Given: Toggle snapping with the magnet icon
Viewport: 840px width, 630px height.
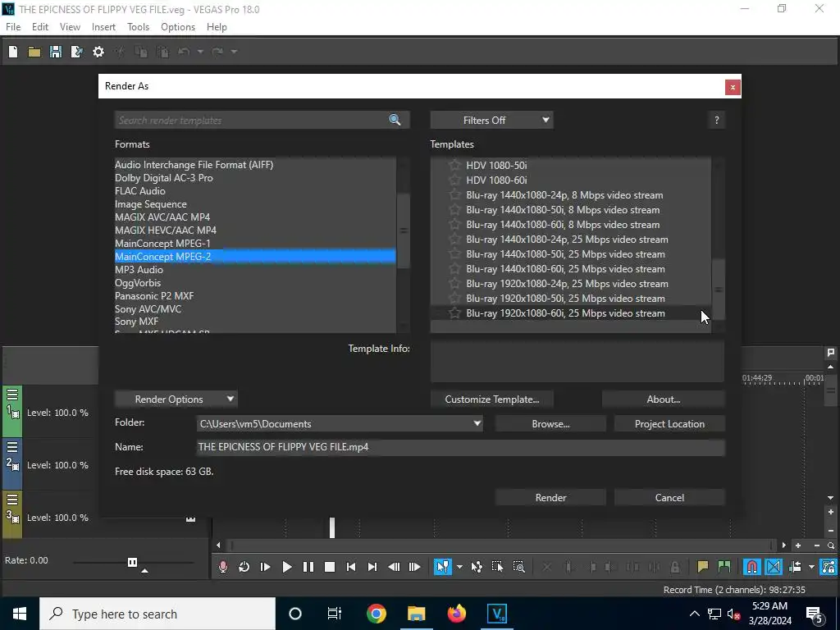Looking at the screenshot, I should pyautogui.click(x=752, y=567).
